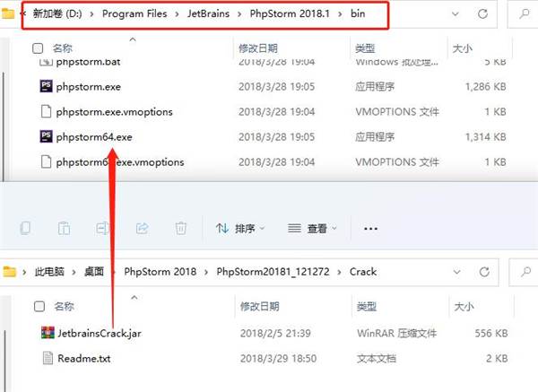Expand the chevron after PhpStorm20181_121272 breadcrumb
The image size is (538, 392).
(339, 272)
